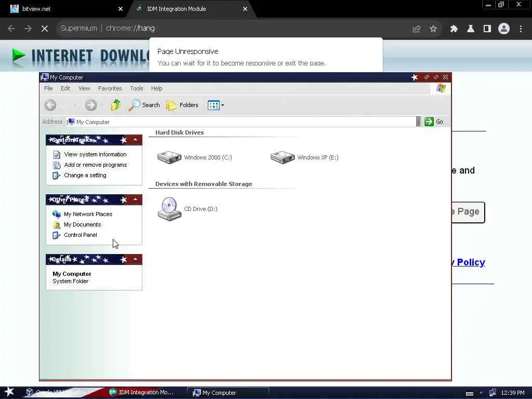Click the star Start button on taskbar

pyautogui.click(x=9, y=392)
